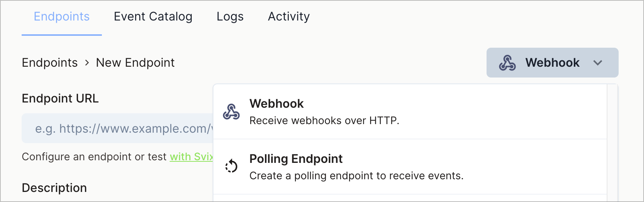Click the breadcrumb separator arrow after Endpoints

(87, 63)
